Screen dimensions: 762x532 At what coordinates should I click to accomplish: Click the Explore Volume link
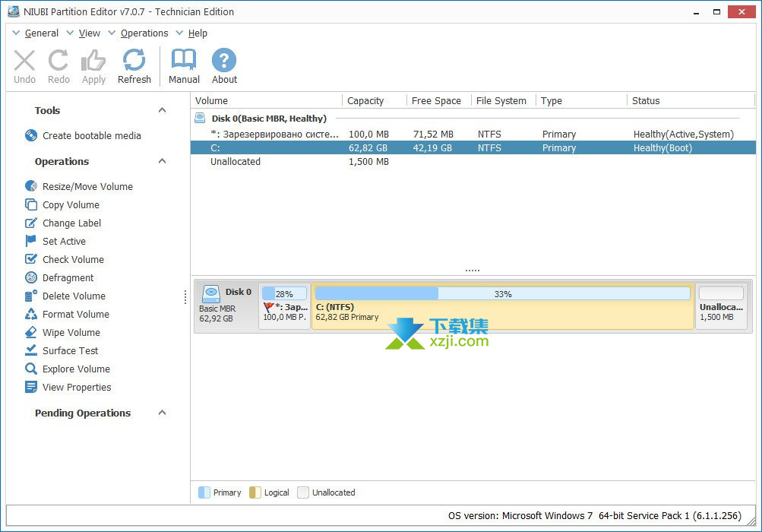76,369
